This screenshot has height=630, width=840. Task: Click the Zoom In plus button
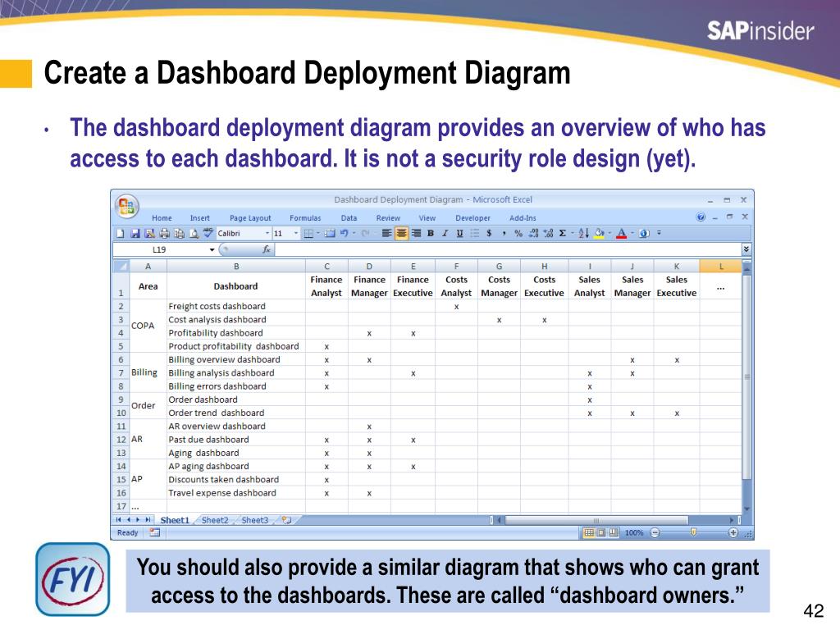733,532
